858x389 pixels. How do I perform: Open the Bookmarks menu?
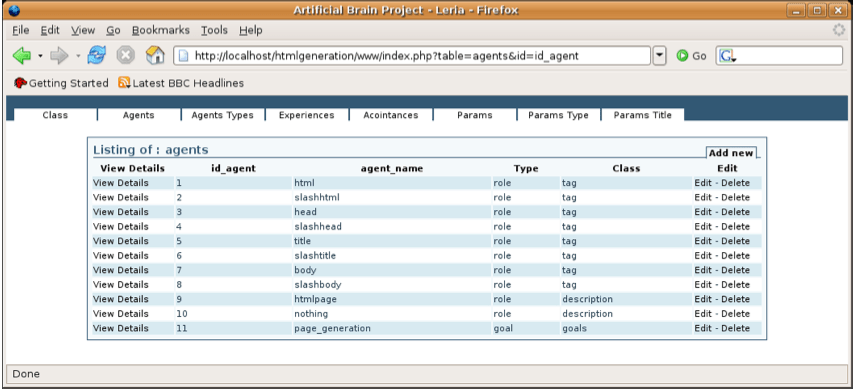[161, 30]
